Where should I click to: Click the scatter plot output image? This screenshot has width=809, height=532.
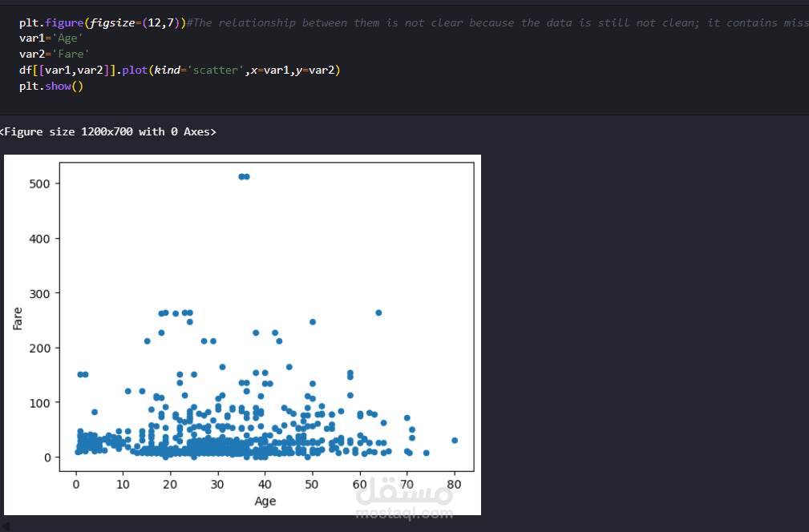point(242,334)
